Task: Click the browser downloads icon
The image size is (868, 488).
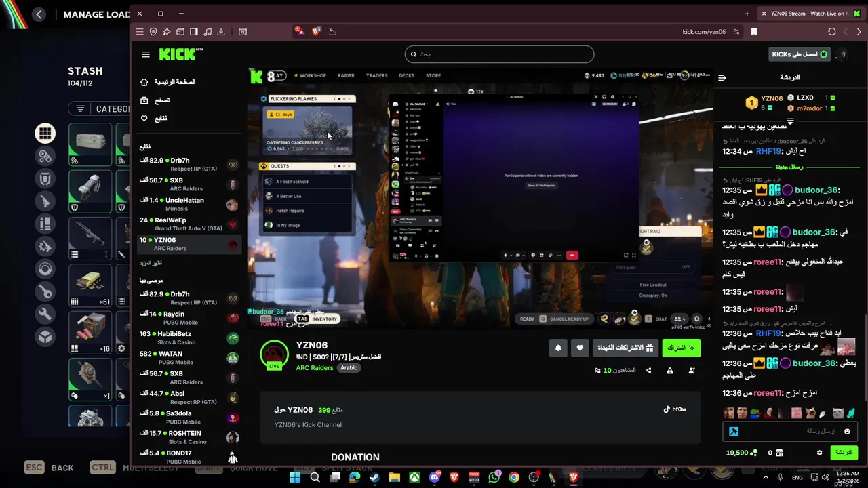Action: click(x=221, y=31)
